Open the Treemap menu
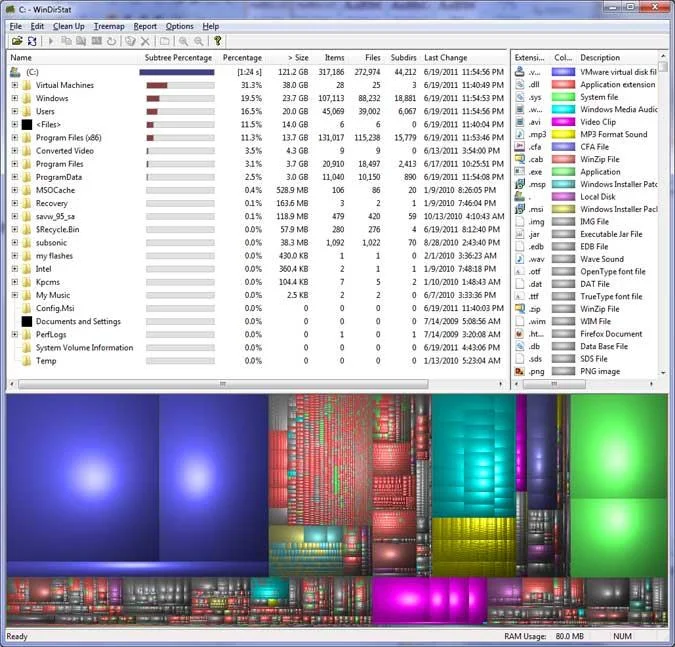Screen dimensions: 675x647 click(109, 26)
